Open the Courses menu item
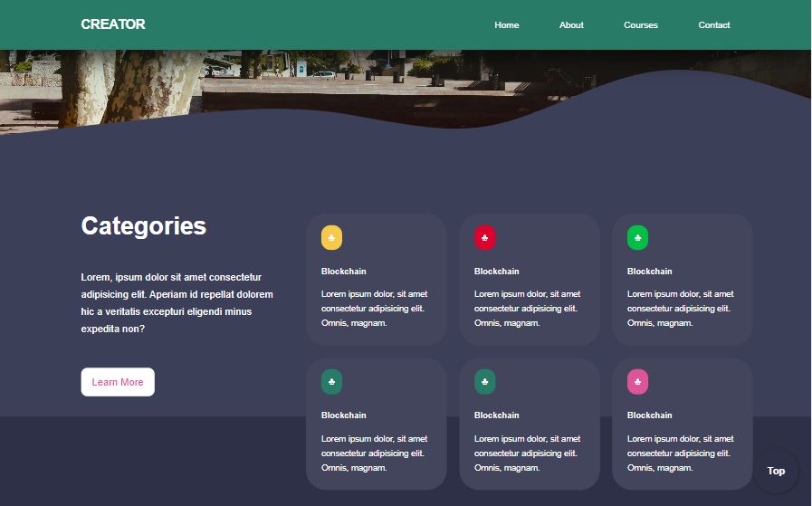The height and width of the screenshot is (506, 812). click(640, 25)
